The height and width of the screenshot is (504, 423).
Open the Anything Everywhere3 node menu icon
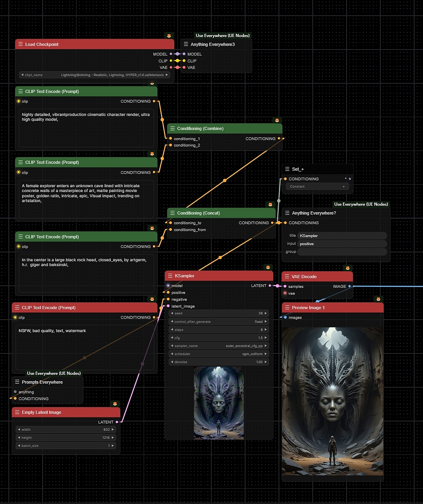[x=186, y=44]
